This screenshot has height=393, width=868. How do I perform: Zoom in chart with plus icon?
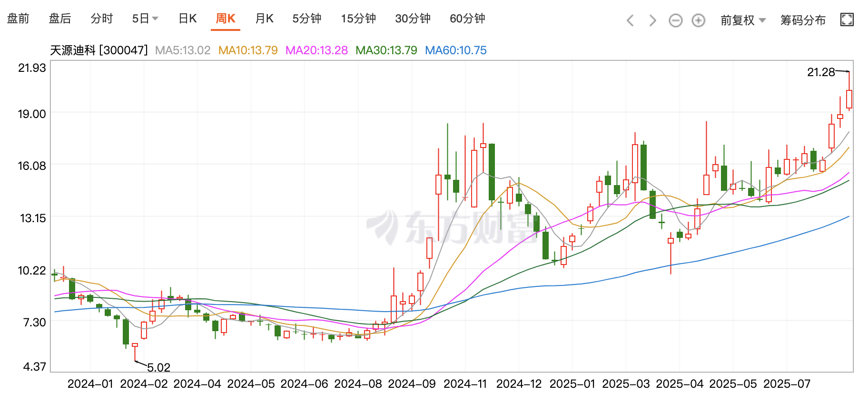[698, 20]
